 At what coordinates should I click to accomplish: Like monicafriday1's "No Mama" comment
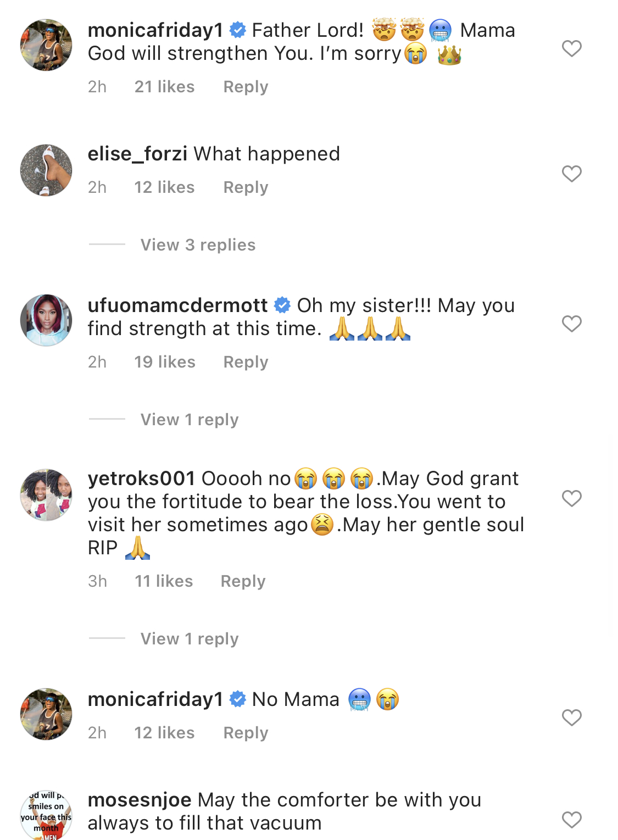pos(571,717)
